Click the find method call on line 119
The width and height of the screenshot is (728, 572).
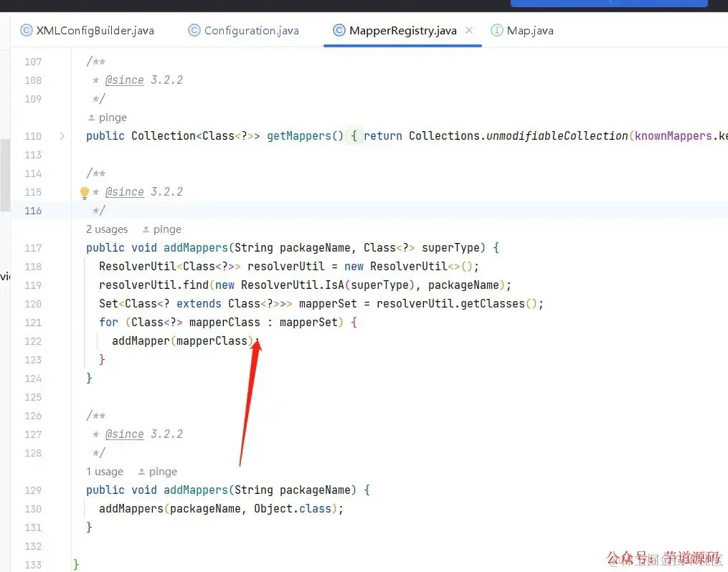coord(196,285)
